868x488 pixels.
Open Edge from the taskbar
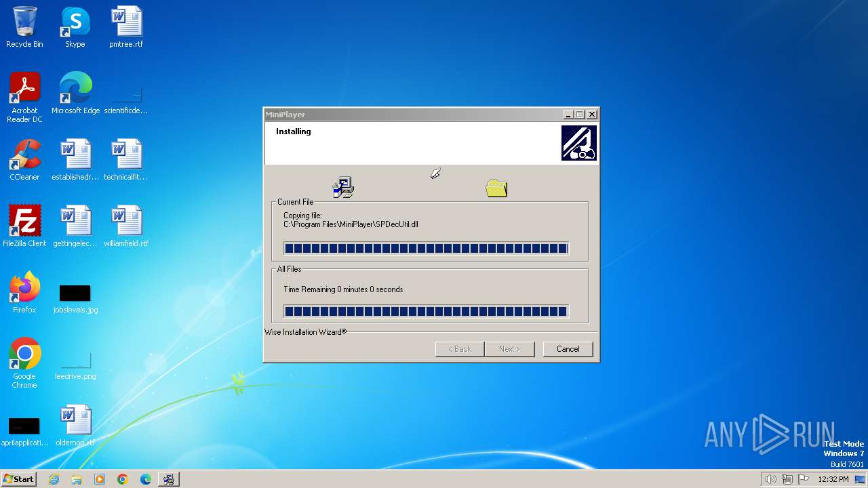click(146, 479)
